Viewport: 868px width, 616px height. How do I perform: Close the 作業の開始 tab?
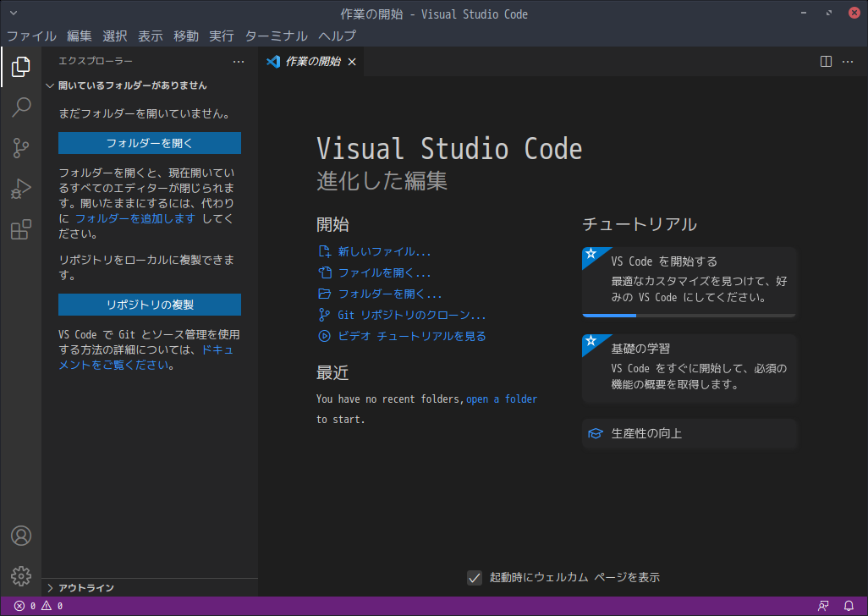coord(352,62)
